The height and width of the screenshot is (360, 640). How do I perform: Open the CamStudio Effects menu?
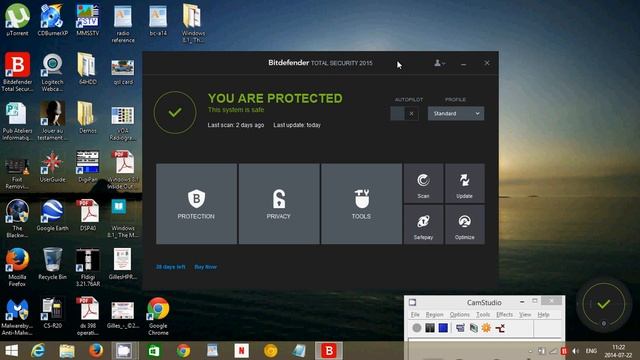coord(504,315)
